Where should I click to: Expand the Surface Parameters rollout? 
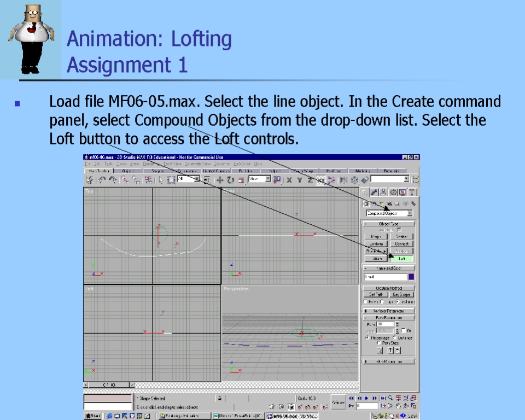coord(388,311)
